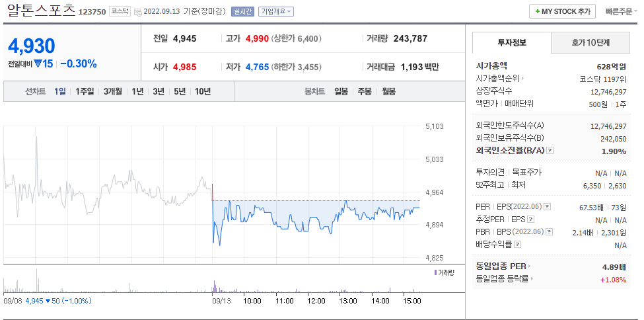Click the 시가 value 4,985
Image resolution: width=644 pixels, height=320 pixels.
(185, 67)
